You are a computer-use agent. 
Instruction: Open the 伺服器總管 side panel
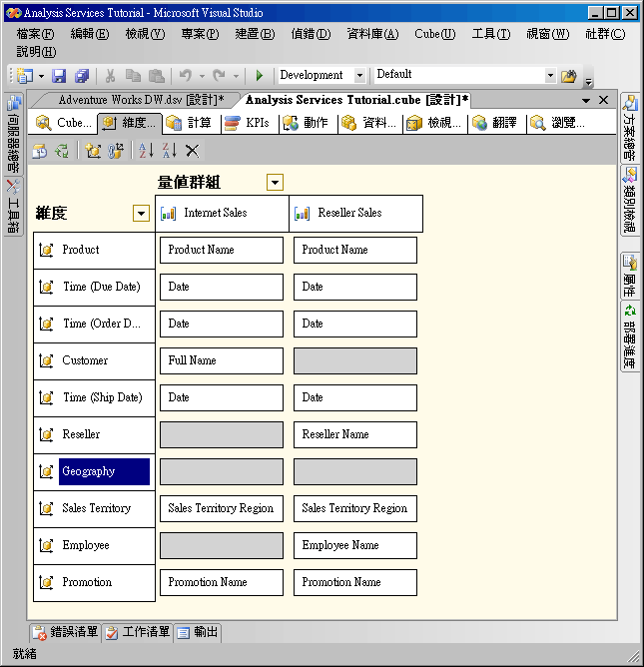pos(13,134)
